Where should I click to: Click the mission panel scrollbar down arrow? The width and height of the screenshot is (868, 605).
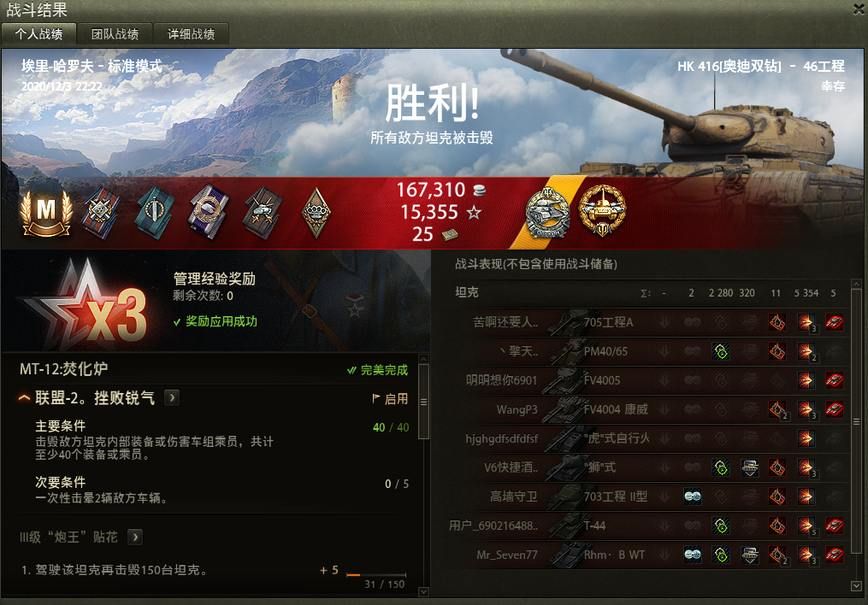[x=423, y=591]
